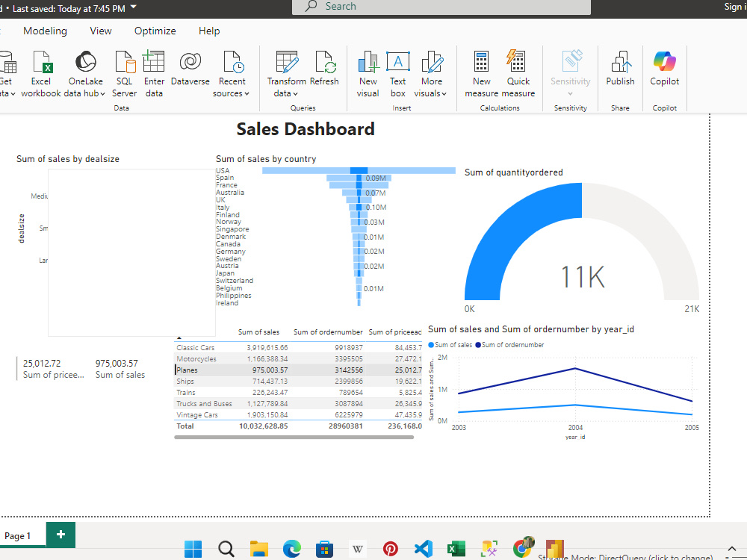The image size is (747, 560).
Task: Open taskbar Search
Action: click(x=226, y=549)
